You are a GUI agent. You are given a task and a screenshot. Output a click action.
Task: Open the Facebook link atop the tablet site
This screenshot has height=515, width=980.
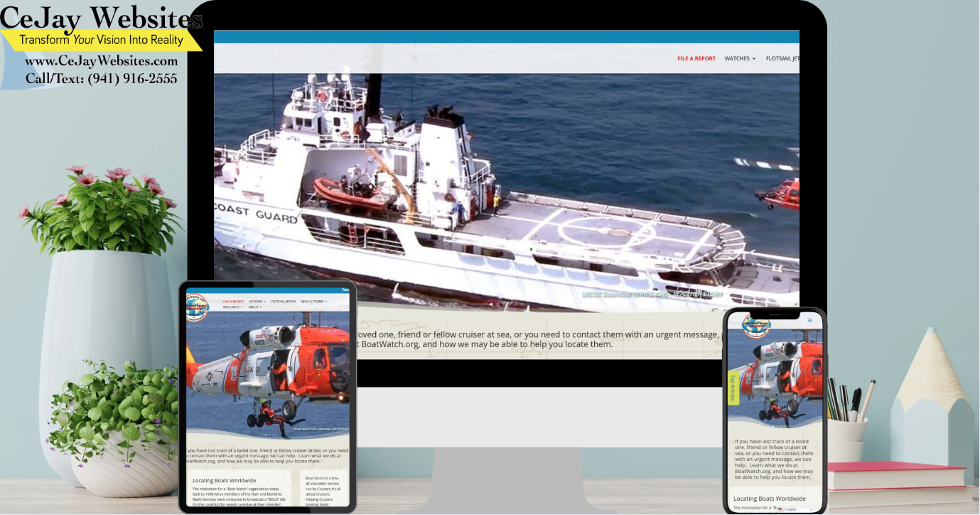click(346, 290)
